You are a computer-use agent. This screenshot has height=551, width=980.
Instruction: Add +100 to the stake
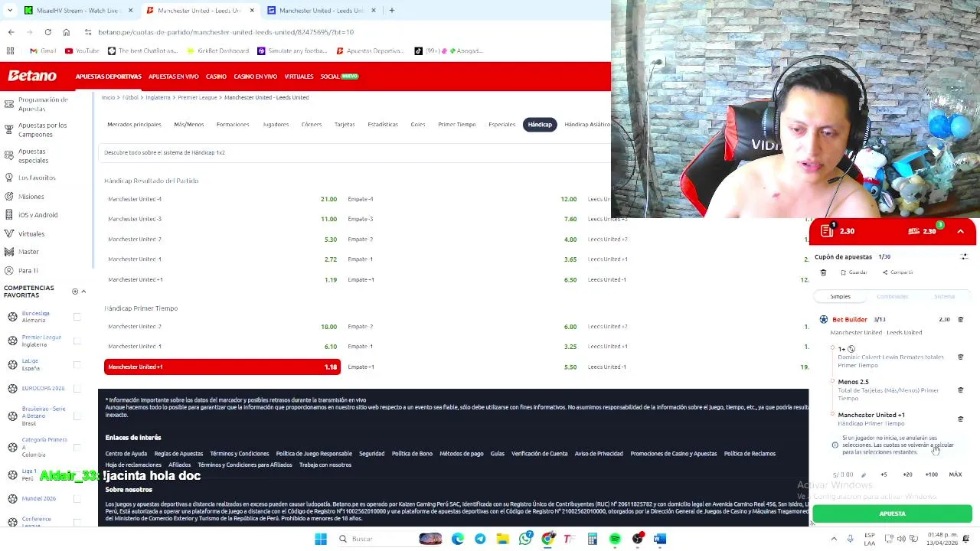click(x=931, y=474)
